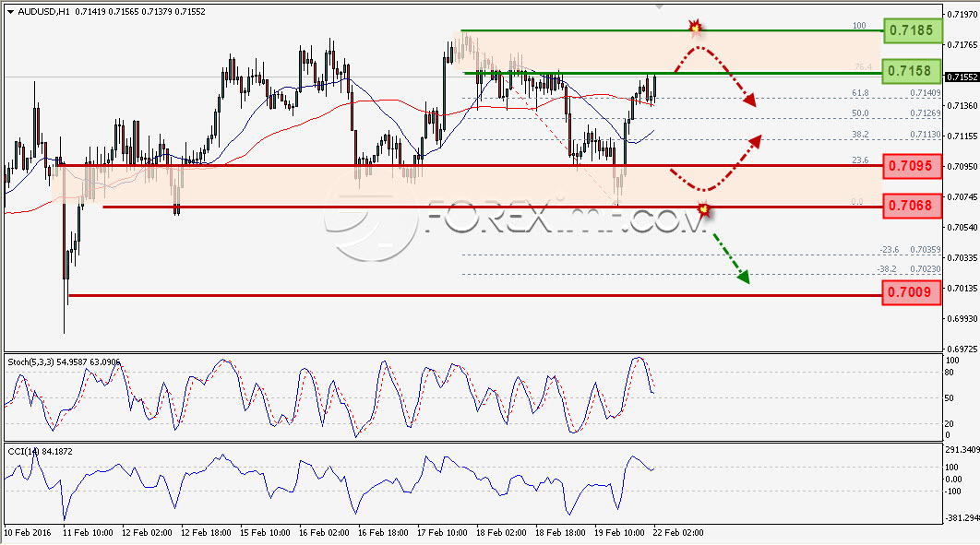Viewport: 980px width, 545px height.
Task: Click 0.71360 on the price axis
Action: pyautogui.click(x=962, y=106)
